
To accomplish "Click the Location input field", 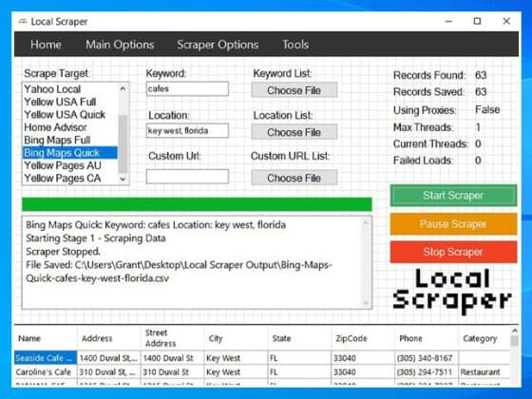I will (x=187, y=131).
